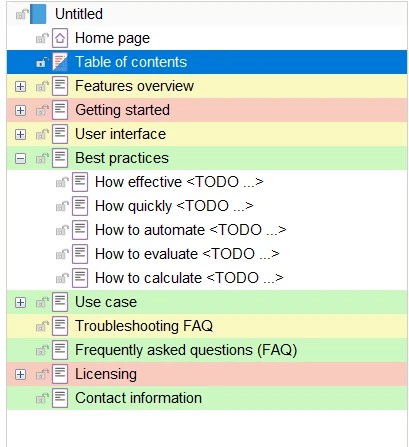Click the Troubleshooting FAQ document icon
Viewport: 409px width, 447px height.
[60, 326]
